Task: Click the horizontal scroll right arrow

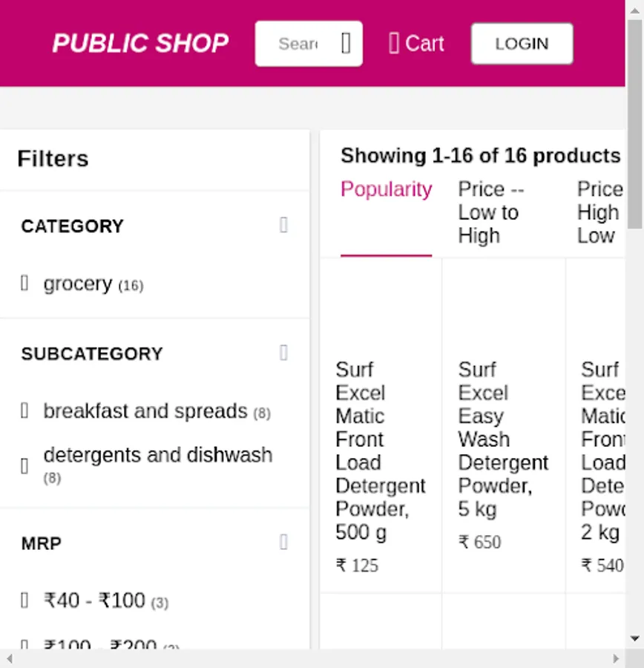Action: tap(616, 658)
